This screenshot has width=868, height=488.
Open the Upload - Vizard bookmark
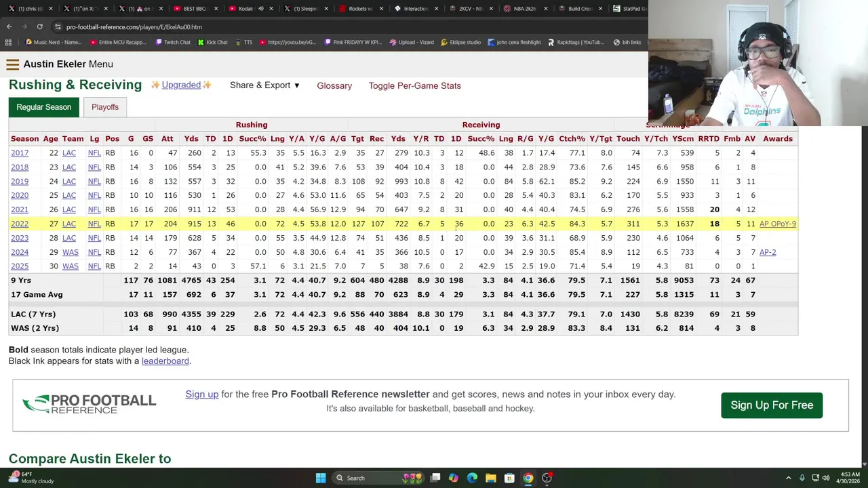(x=411, y=42)
